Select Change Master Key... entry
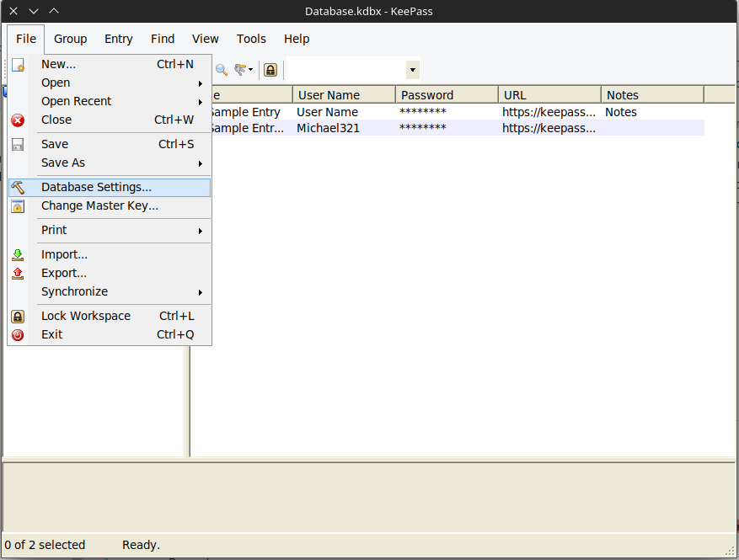Screen dimensions: 739x560 110,206
